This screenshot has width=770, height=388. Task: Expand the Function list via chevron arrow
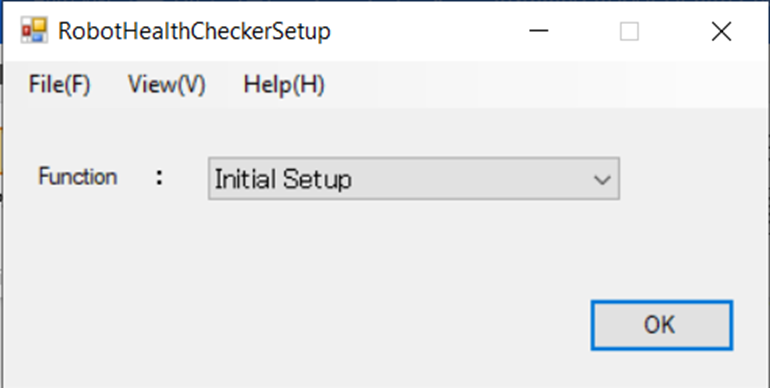point(602,179)
